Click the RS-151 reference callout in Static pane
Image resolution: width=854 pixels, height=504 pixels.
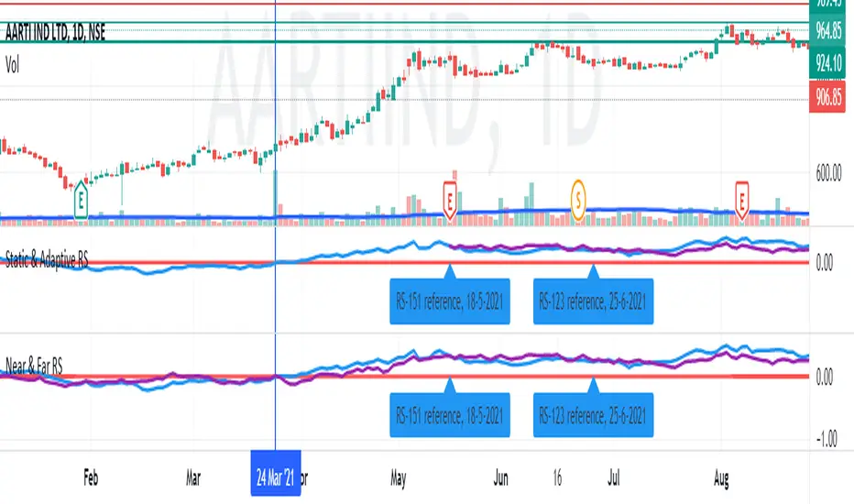(450, 301)
